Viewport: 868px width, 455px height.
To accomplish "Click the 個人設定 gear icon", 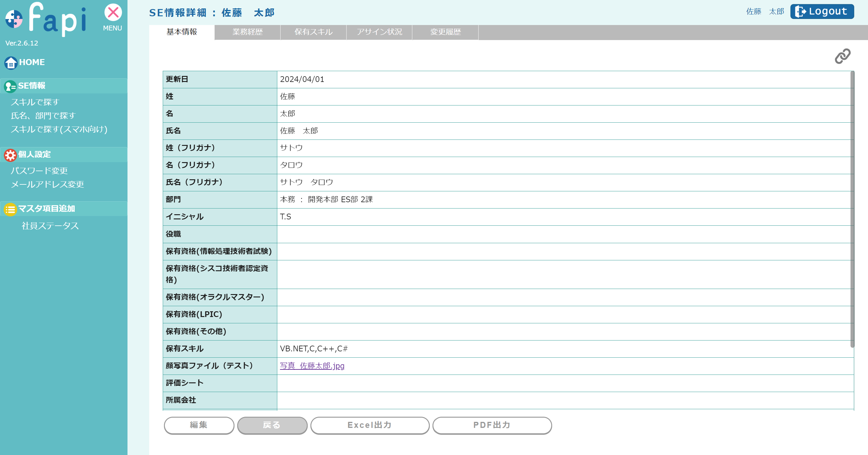I will (10, 155).
